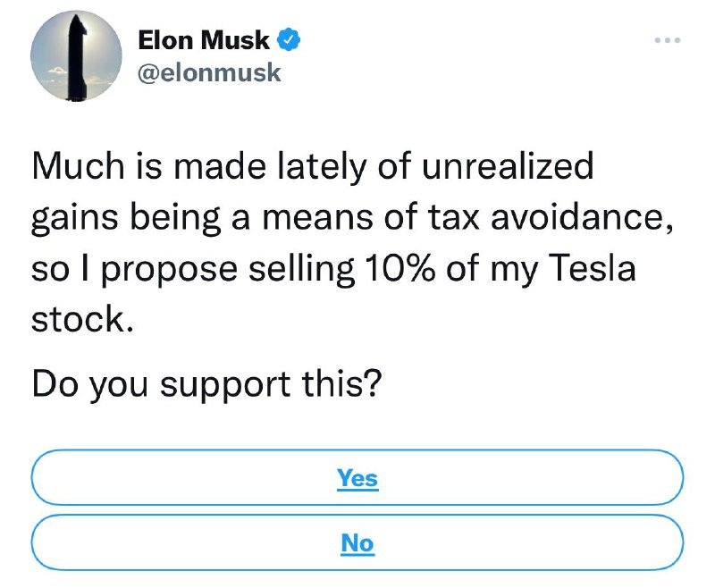The image size is (715, 588).
Task: Vote Yes in the poll
Action: tap(357, 477)
